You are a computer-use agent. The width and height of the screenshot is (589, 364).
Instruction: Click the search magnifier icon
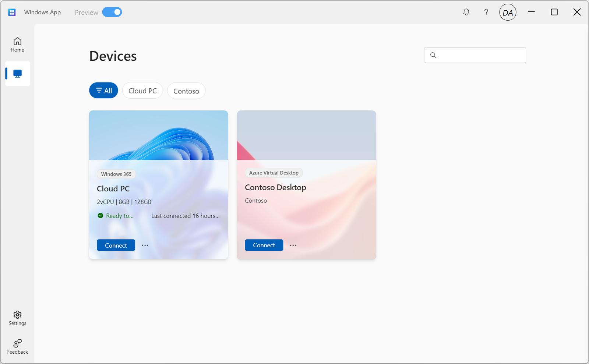pyautogui.click(x=433, y=55)
